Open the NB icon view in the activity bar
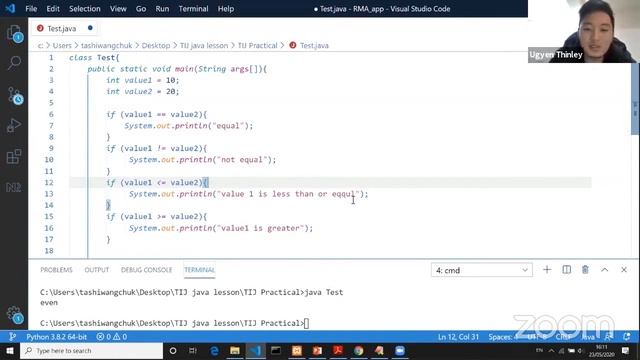Viewport: 640px width, 360px height. (x=14, y=187)
